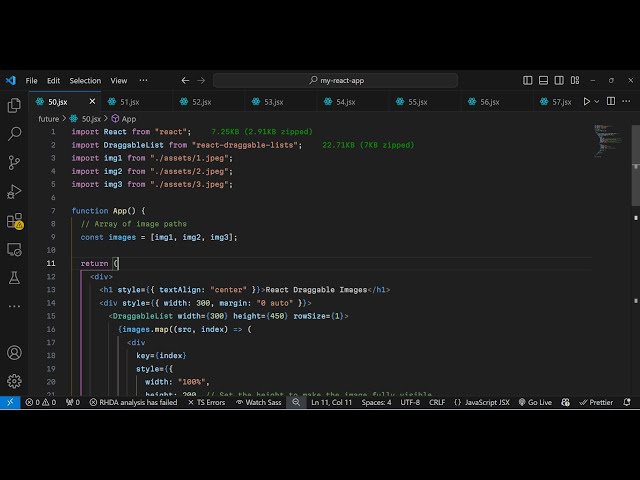Open the Explorer panel icon
Viewport: 640px width, 480px height.
[14, 105]
